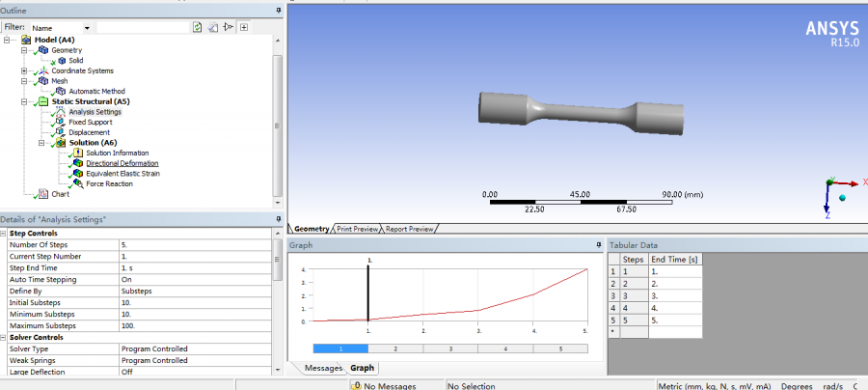Click the Static Structural (A5) folder icon
The height and width of the screenshot is (390, 868).
click(43, 101)
